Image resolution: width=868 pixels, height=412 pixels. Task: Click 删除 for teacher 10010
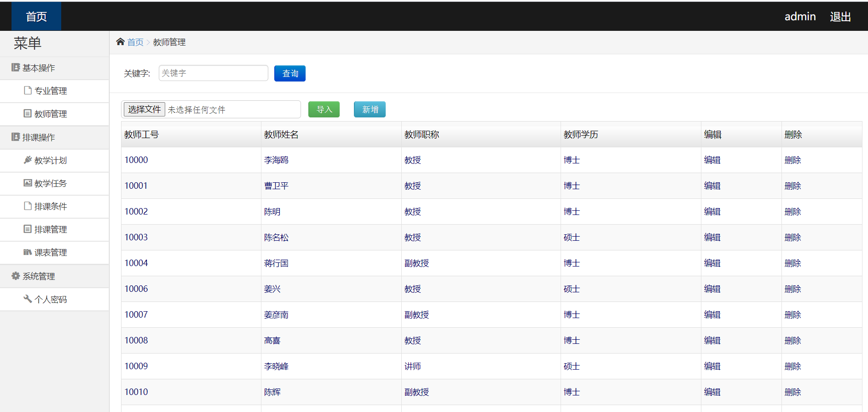coord(793,392)
